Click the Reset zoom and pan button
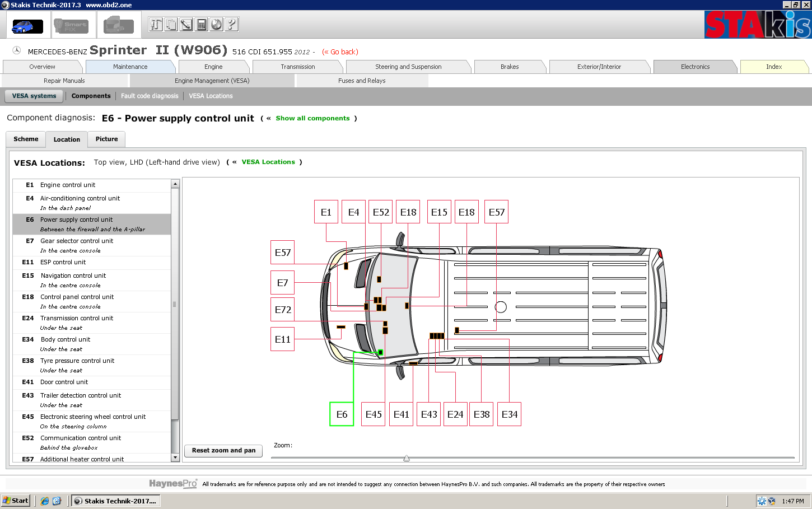Image resolution: width=812 pixels, height=509 pixels. pyautogui.click(x=223, y=451)
